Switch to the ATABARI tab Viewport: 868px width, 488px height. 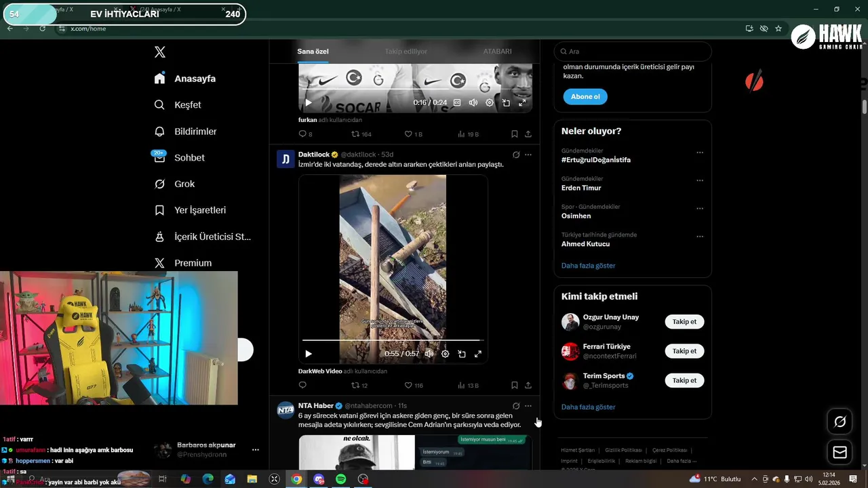click(x=497, y=52)
